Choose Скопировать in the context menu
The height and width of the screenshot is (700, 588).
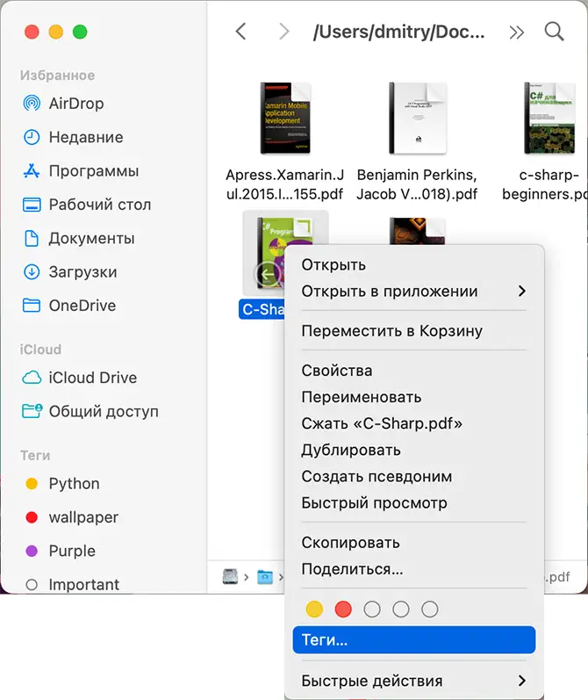[351, 543]
